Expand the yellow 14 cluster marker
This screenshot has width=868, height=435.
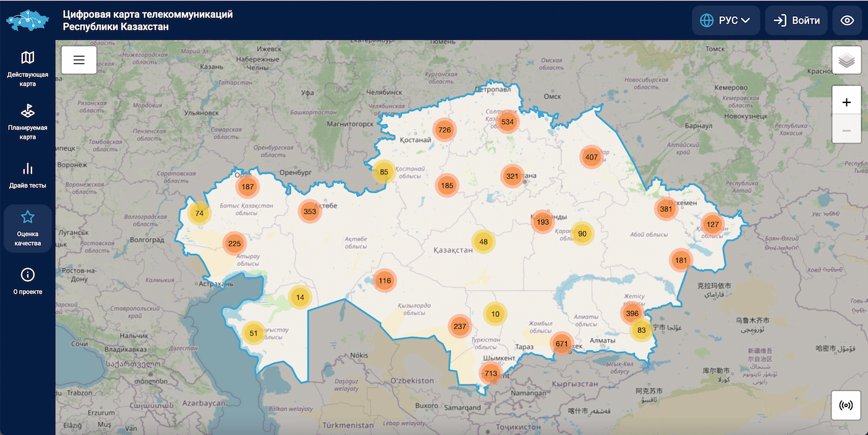(x=300, y=297)
